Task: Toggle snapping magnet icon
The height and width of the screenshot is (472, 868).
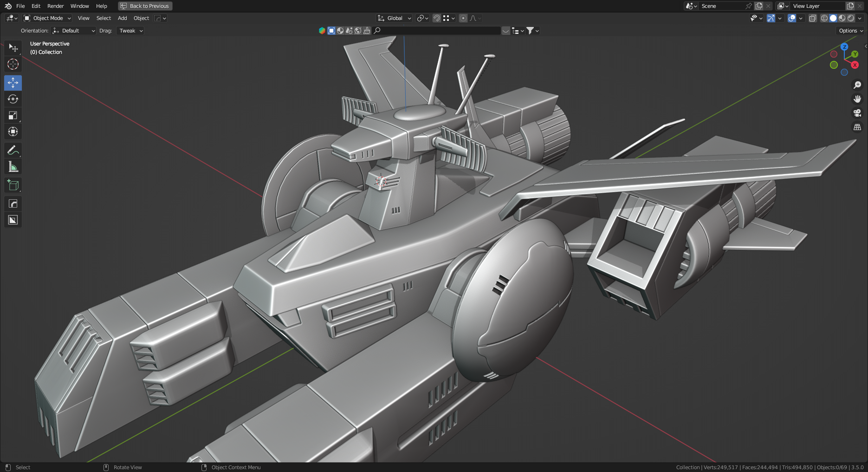Action: [x=436, y=18]
